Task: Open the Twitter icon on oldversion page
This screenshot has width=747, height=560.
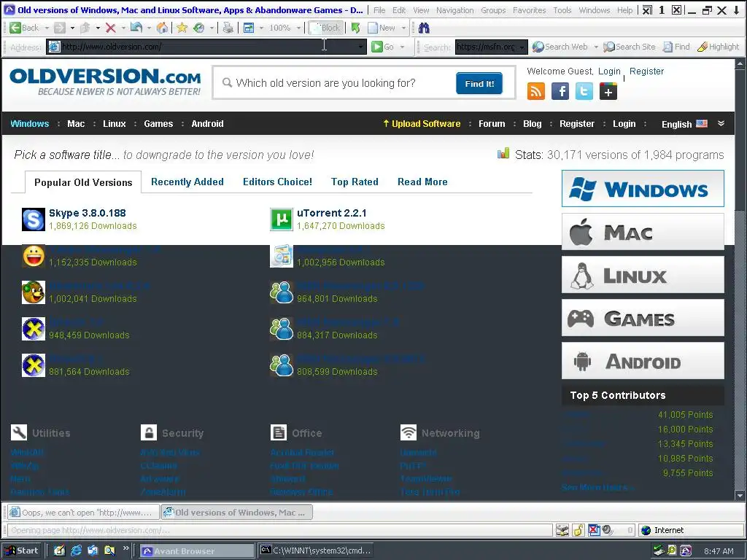Action: (x=584, y=91)
